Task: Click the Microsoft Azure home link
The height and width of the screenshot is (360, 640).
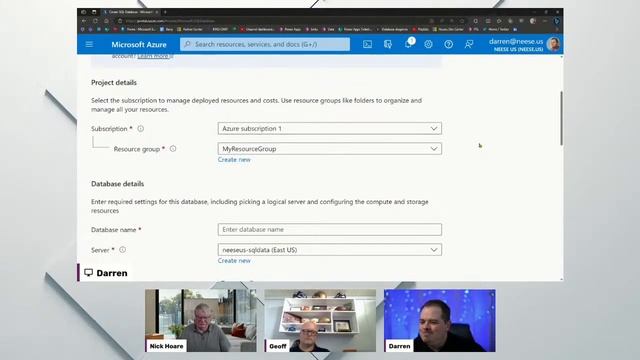Action: pyautogui.click(x=139, y=44)
